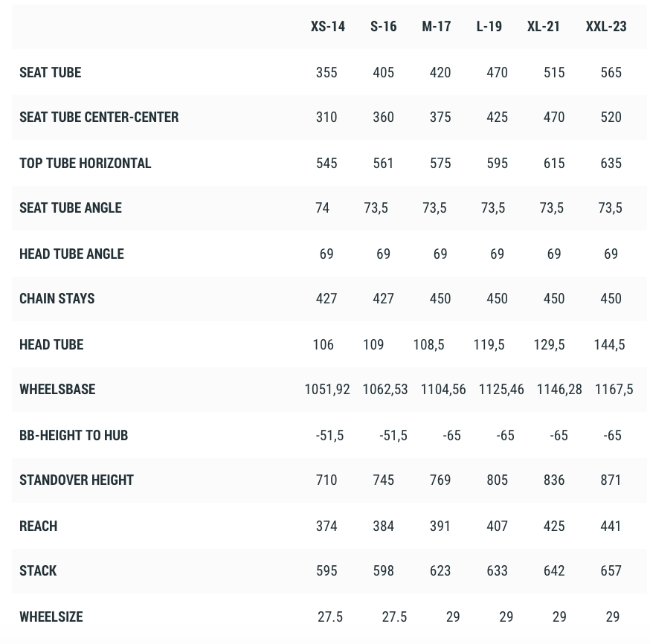This screenshot has width=650, height=644.
Task: Select the XXL-23 size column header
Action: tap(605, 27)
